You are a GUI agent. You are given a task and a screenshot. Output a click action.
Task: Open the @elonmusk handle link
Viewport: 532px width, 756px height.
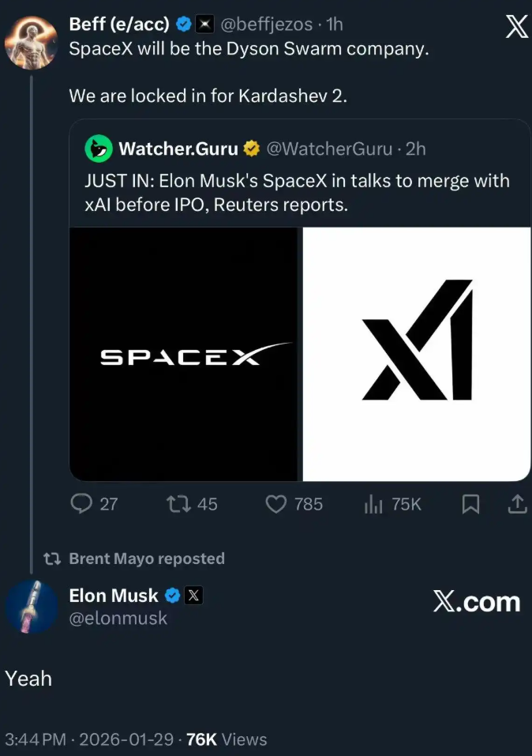pyautogui.click(x=118, y=619)
